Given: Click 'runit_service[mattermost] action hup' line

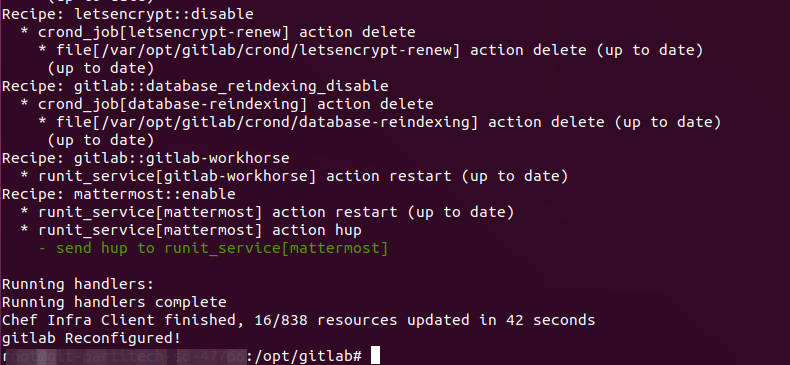Looking at the screenshot, I should (x=200, y=230).
